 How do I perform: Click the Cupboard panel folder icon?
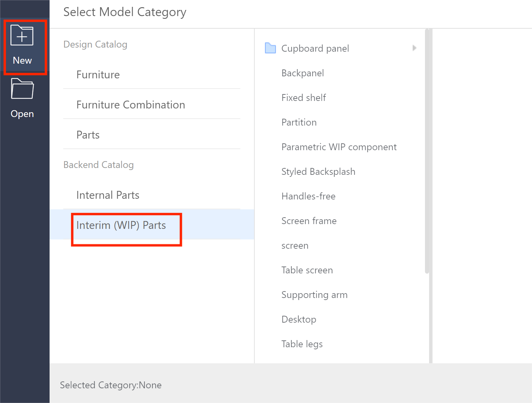[x=270, y=48]
